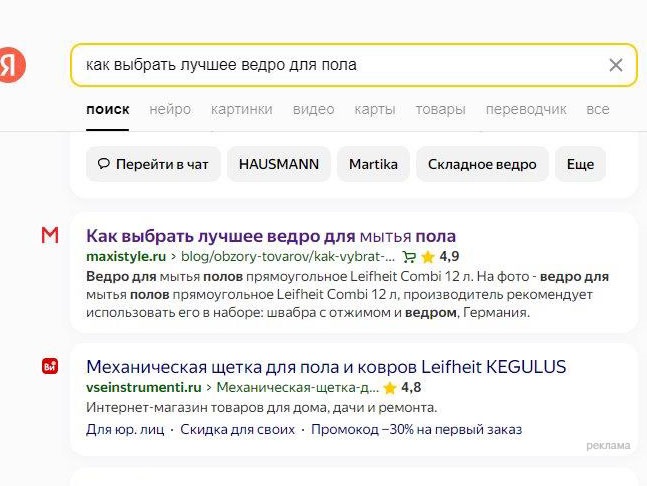The image size is (647, 486).
Task: Click the star rating 4,9 icon
Action: click(428, 257)
